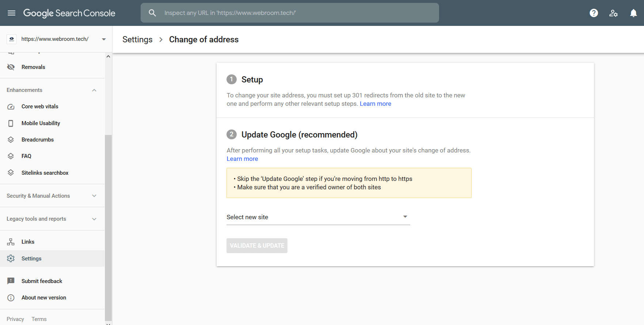Image resolution: width=644 pixels, height=325 pixels.
Task: Collapse the Enhancements section
Action: [94, 90]
